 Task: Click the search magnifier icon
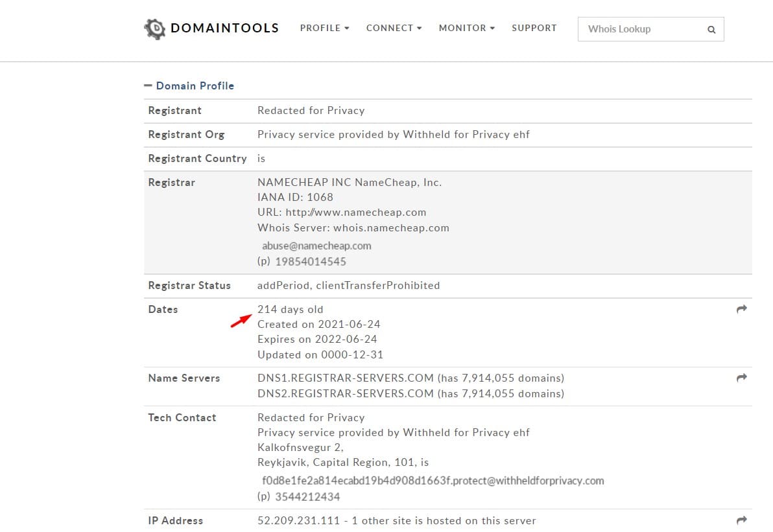[711, 30]
